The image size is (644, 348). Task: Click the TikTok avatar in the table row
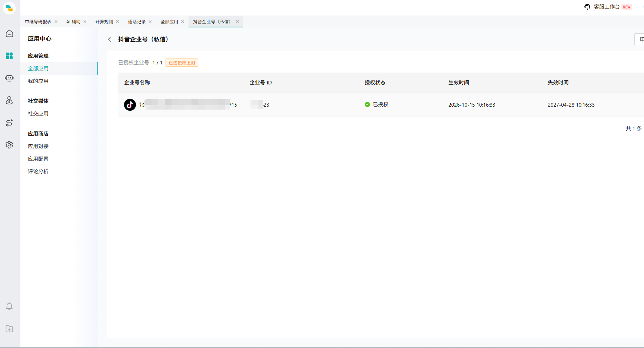click(130, 105)
